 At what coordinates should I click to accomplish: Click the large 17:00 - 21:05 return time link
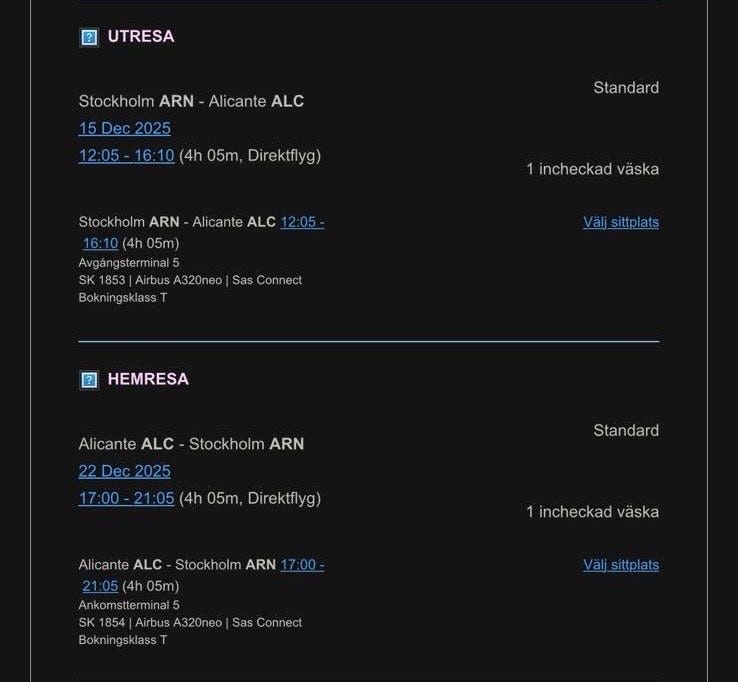pos(127,498)
